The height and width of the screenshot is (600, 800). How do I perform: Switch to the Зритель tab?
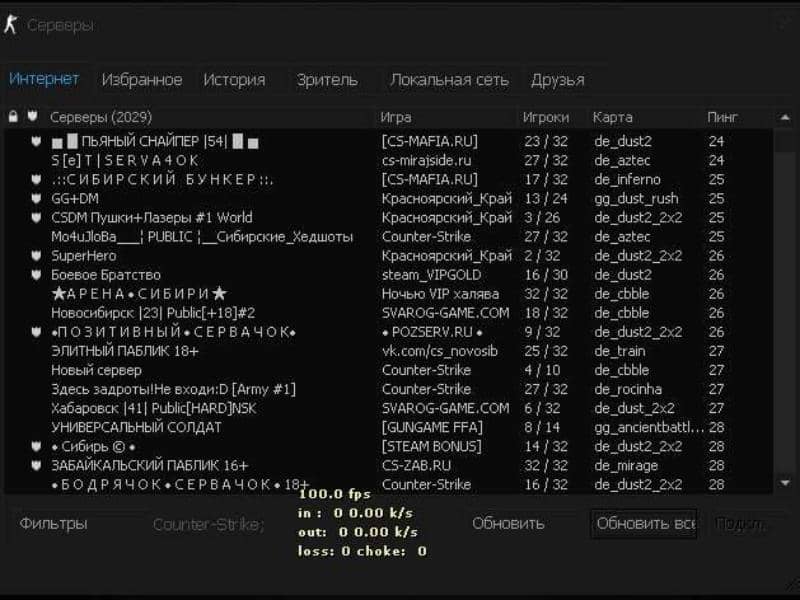click(327, 80)
